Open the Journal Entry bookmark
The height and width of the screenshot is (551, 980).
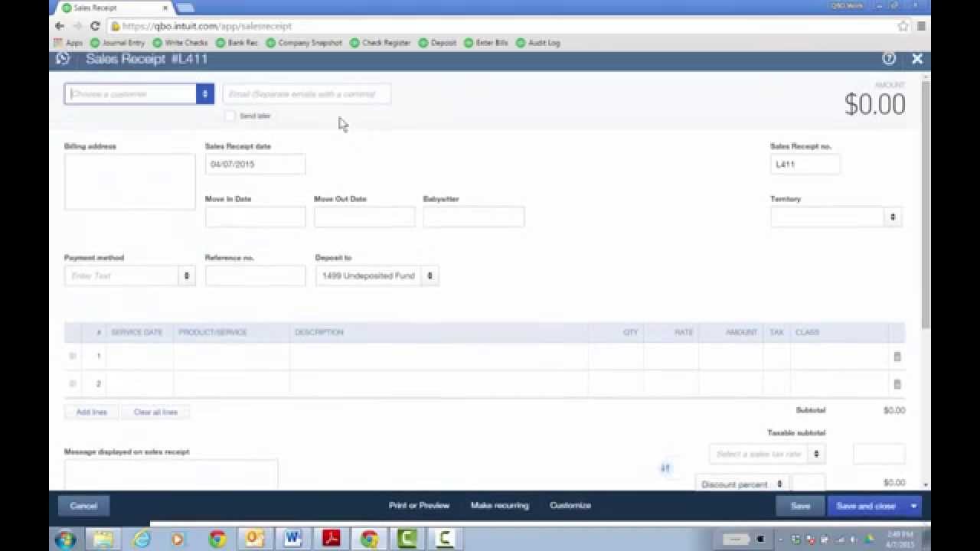tap(117, 43)
